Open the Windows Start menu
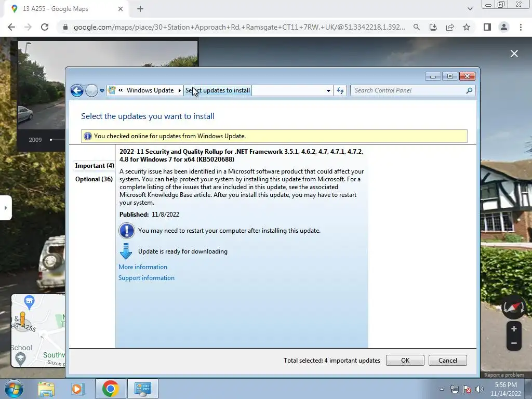532x399 pixels. 14,389
